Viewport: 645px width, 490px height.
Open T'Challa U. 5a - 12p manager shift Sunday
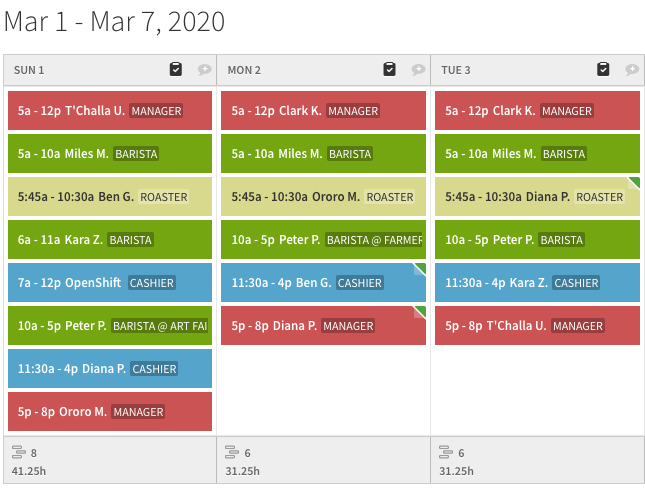110,111
